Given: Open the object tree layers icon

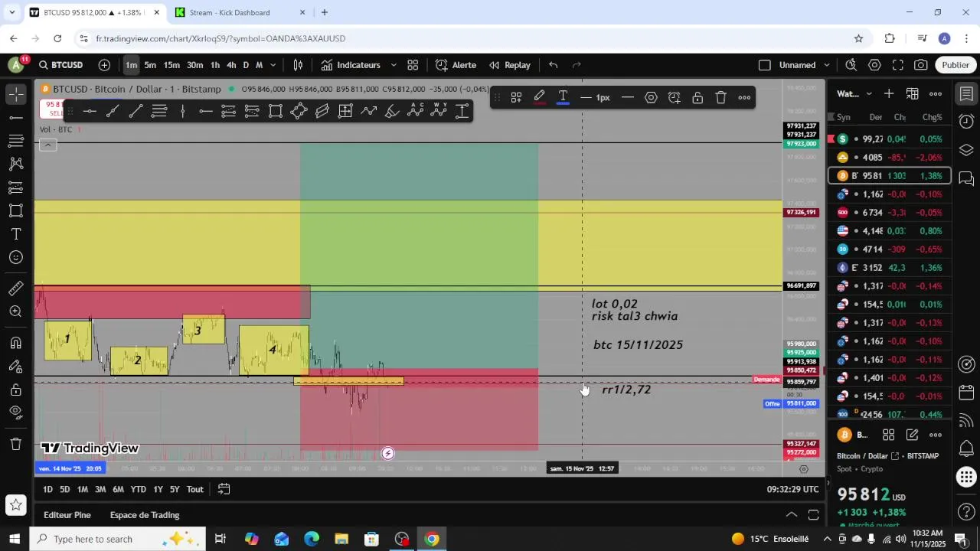Looking at the screenshot, I should pos(966,150).
